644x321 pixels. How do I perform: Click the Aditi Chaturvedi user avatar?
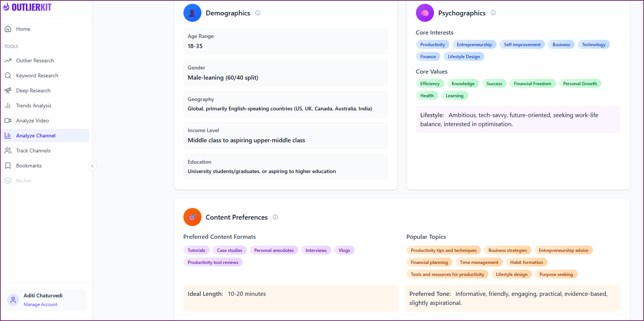click(x=13, y=300)
